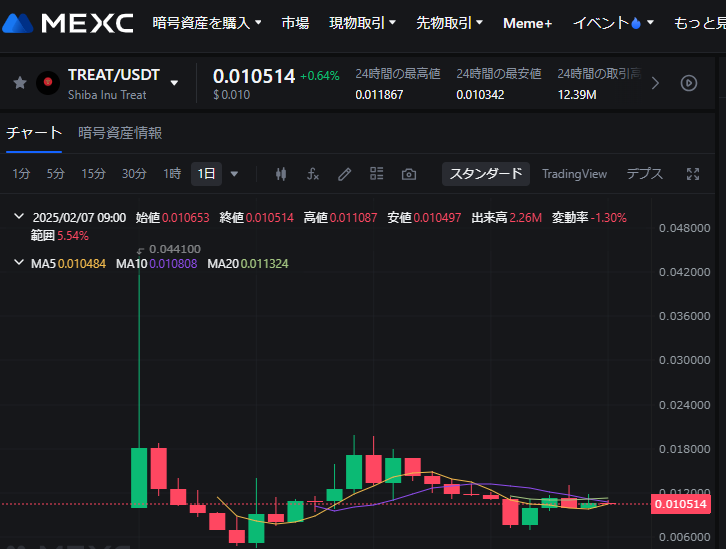Click the current price 0.010514 header
This screenshot has height=549, width=726.
pyautogui.click(x=254, y=76)
